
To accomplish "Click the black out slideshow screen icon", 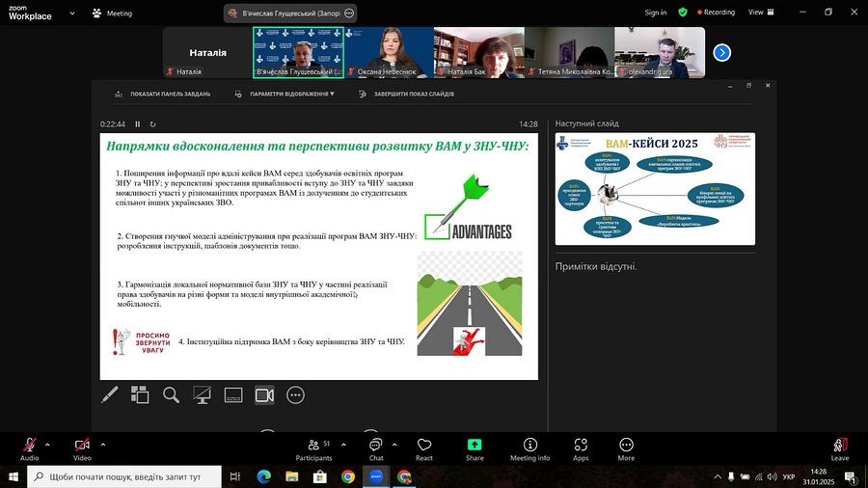I will coord(202,394).
